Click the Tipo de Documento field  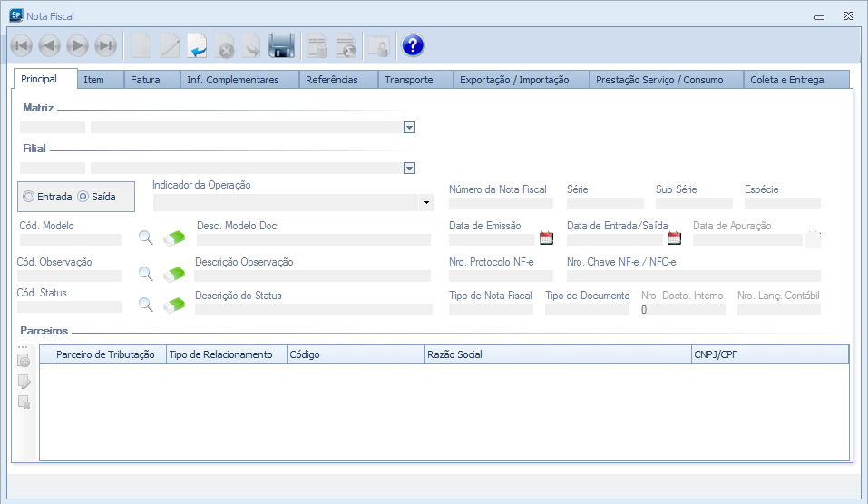point(588,310)
